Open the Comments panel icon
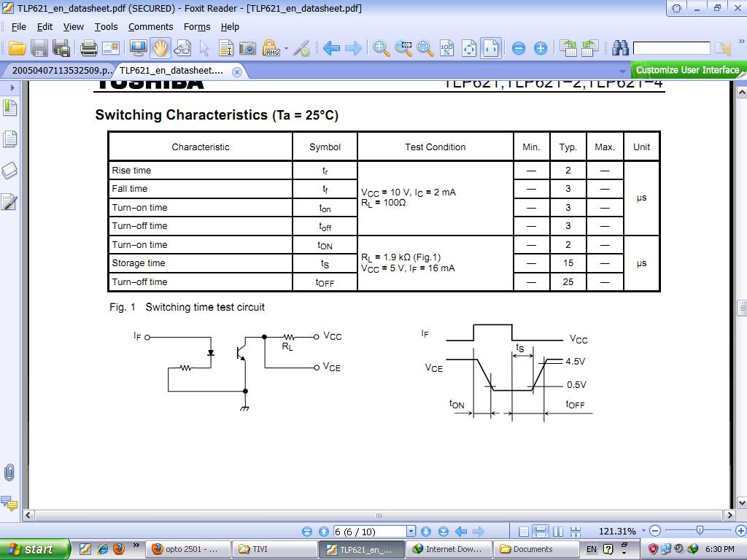 click(x=9, y=503)
